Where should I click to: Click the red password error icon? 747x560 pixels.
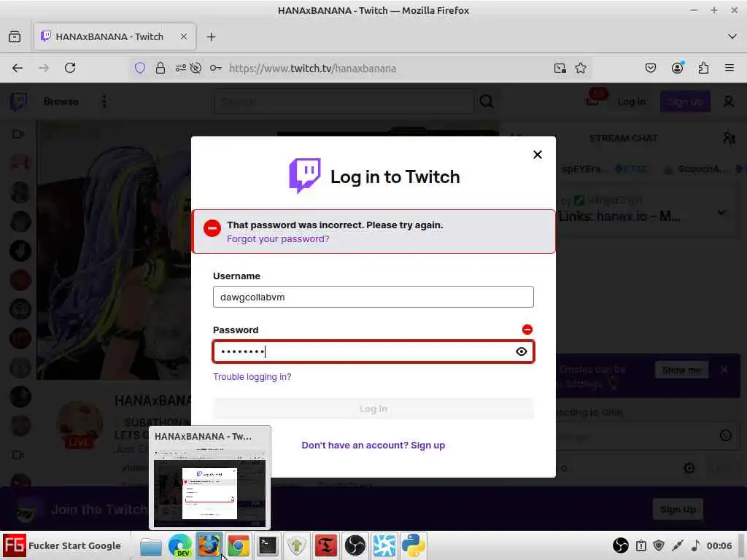click(527, 330)
